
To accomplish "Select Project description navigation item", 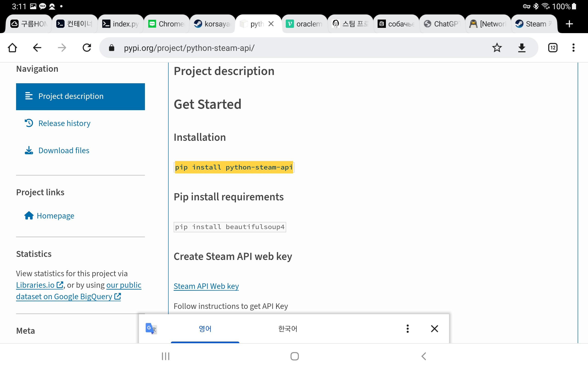I will point(80,96).
